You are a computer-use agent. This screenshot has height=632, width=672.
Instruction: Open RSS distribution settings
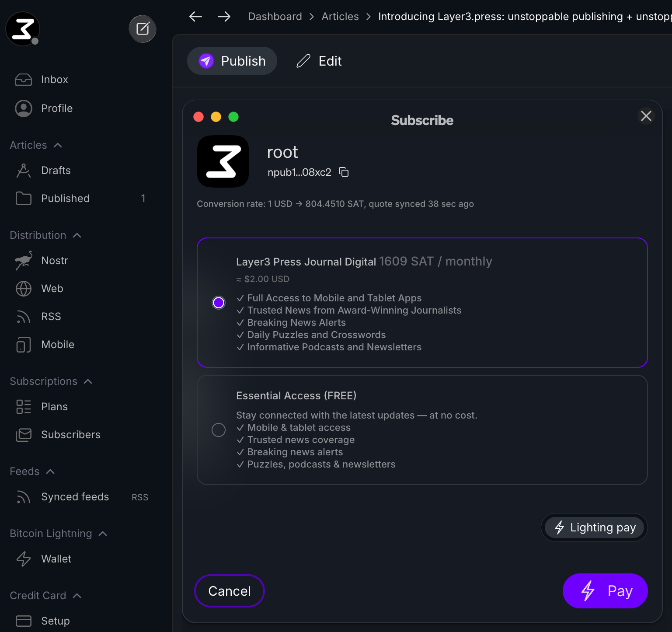click(x=51, y=317)
